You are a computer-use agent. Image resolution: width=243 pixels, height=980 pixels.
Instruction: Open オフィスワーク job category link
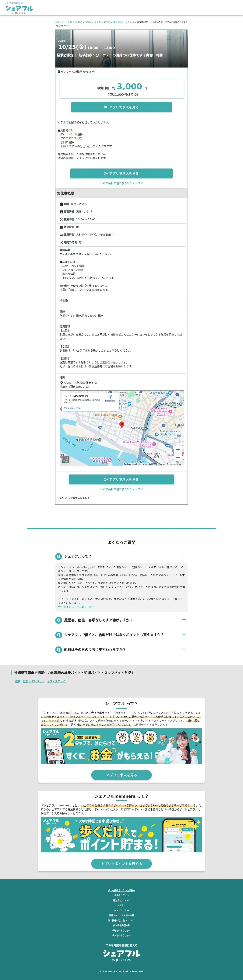[x=56, y=681]
